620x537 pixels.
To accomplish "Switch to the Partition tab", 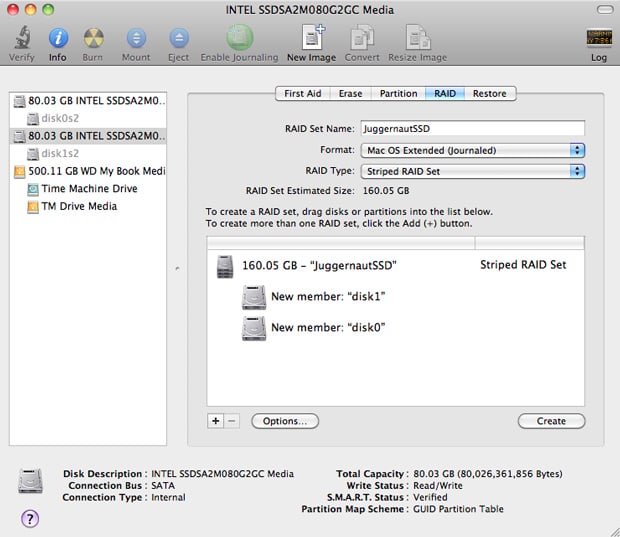I will (398, 94).
